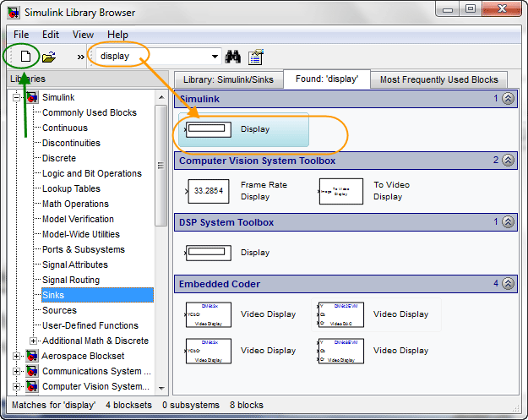Click the Simulink section header title
528x420 pixels.
(199, 99)
